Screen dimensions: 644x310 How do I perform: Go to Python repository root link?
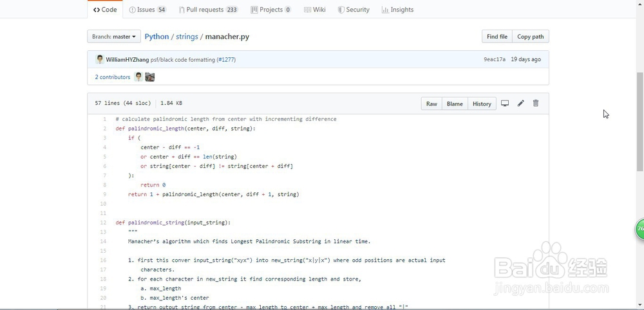point(156,37)
